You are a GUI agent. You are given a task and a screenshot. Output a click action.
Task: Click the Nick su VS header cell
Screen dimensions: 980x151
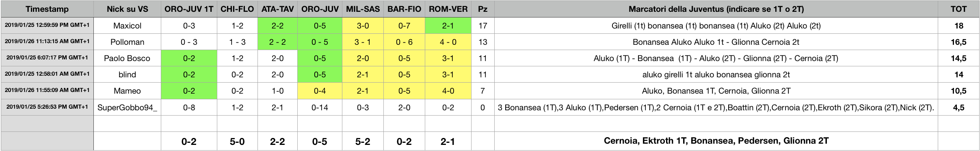[127, 9]
